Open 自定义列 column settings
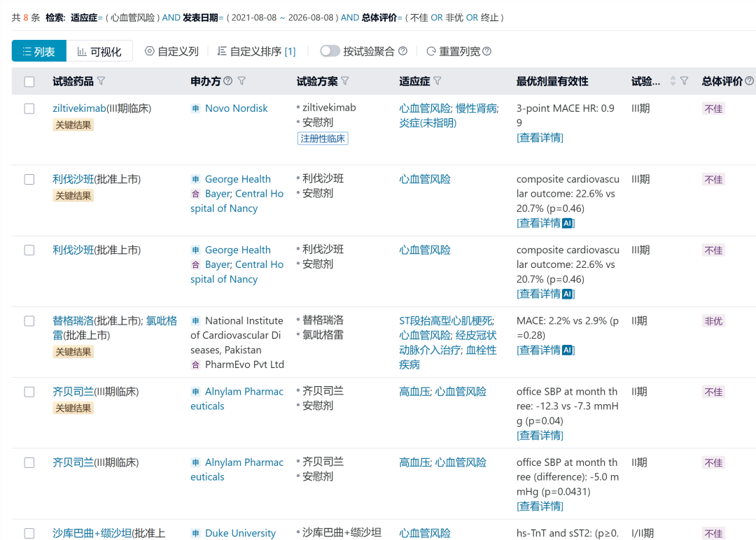 coord(171,51)
